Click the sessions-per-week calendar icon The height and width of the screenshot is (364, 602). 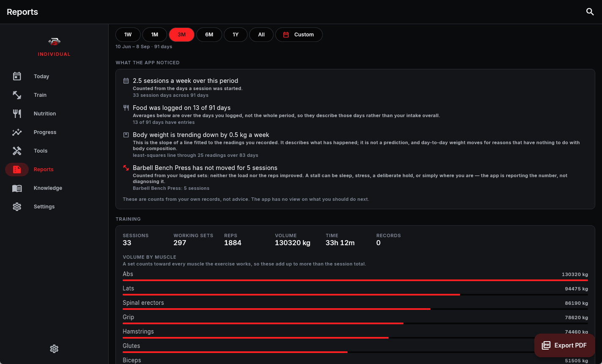126,81
